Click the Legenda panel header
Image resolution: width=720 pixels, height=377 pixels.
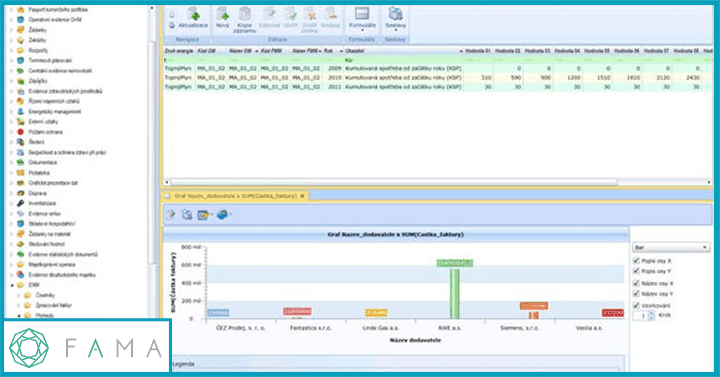coord(397,364)
